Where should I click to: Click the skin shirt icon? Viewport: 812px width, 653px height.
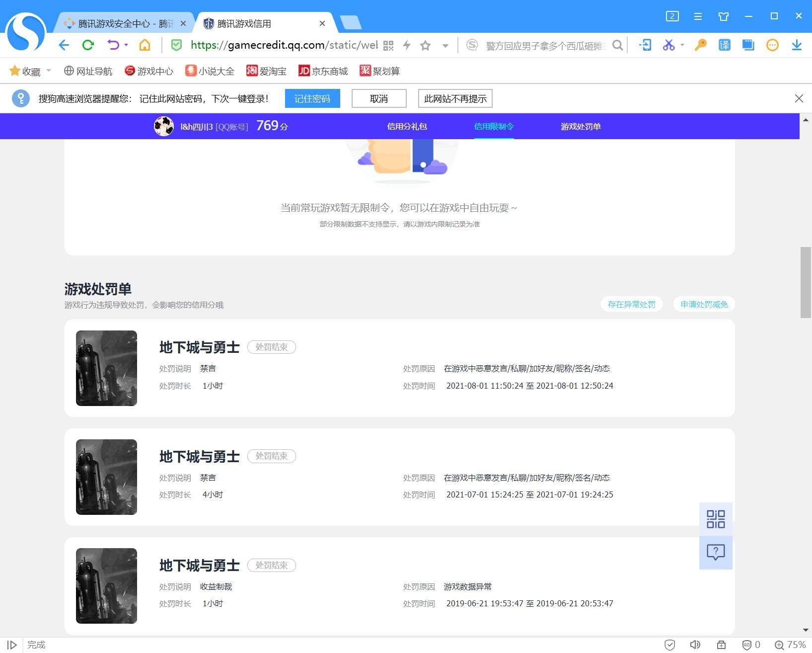(x=724, y=16)
